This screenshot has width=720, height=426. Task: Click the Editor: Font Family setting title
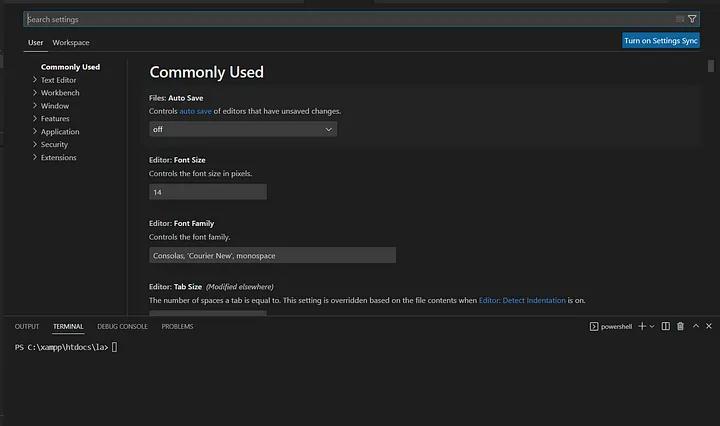tap(181, 223)
